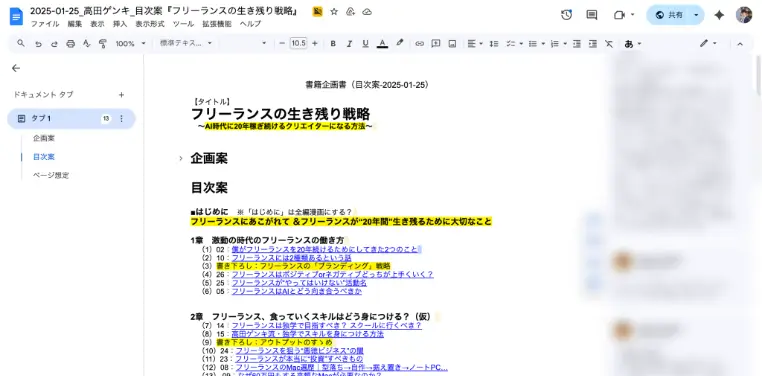Open the Google Docs home icon
The height and width of the screenshot is (376, 762).
tap(16, 16)
